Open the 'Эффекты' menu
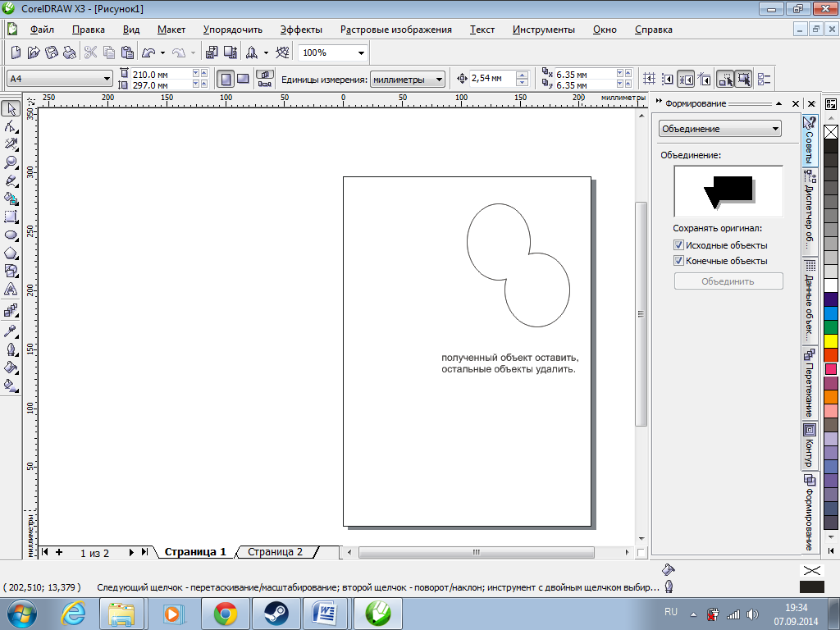The width and height of the screenshot is (840, 630). 301,30
